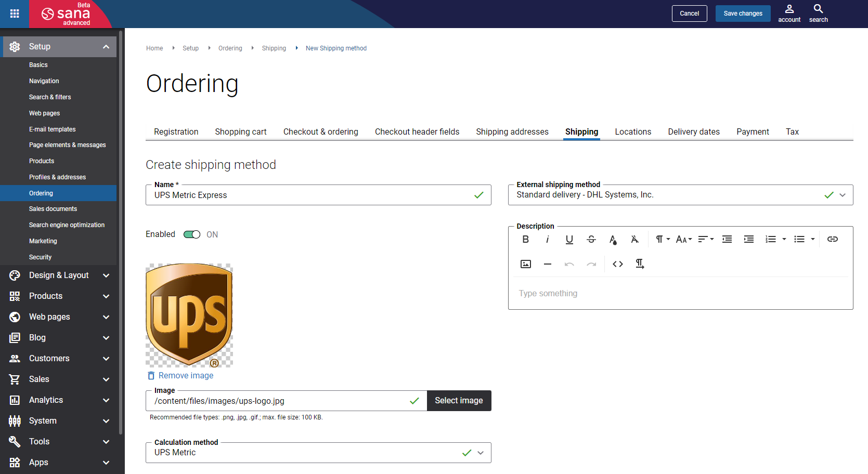This screenshot has height=474, width=868.
Task: Insert unordered bullet list
Action: [799, 239]
